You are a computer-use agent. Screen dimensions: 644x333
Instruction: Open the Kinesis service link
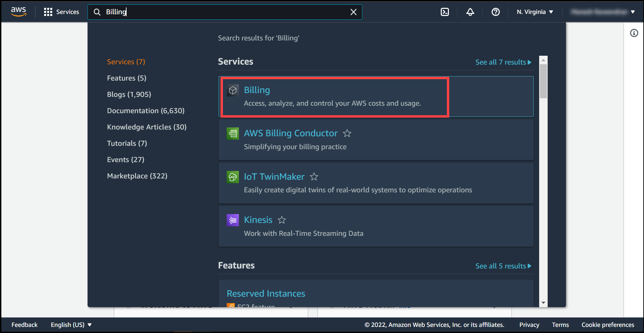pyautogui.click(x=258, y=220)
